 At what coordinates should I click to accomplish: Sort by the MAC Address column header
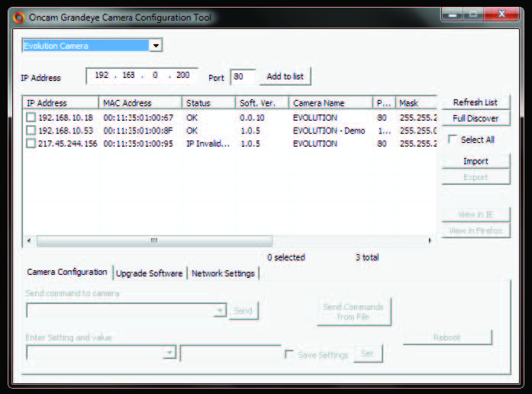[140, 103]
